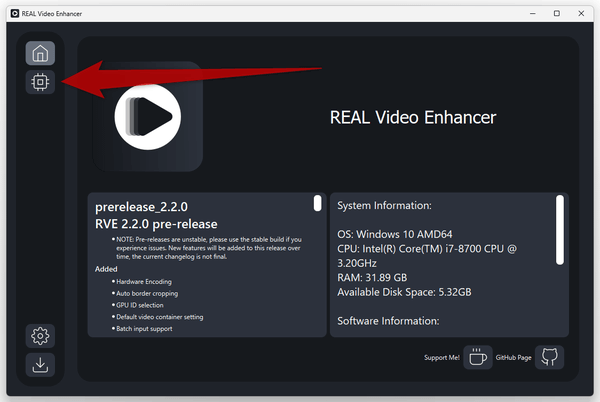Click the 'System Information:' heading
The height and width of the screenshot is (402, 600).
point(384,206)
